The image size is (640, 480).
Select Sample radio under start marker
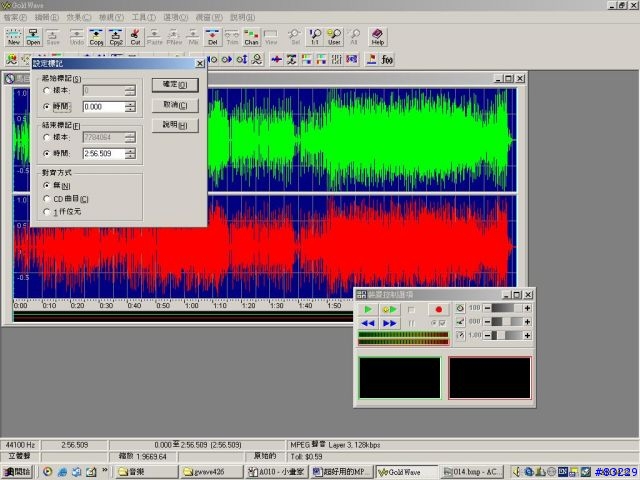point(47,90)
